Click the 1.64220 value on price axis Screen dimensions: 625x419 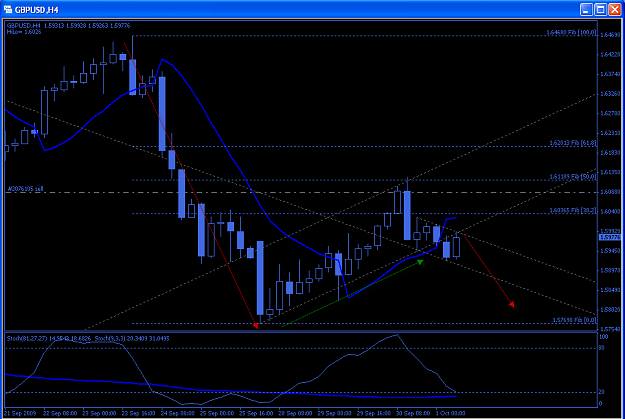tap(610, 54)
